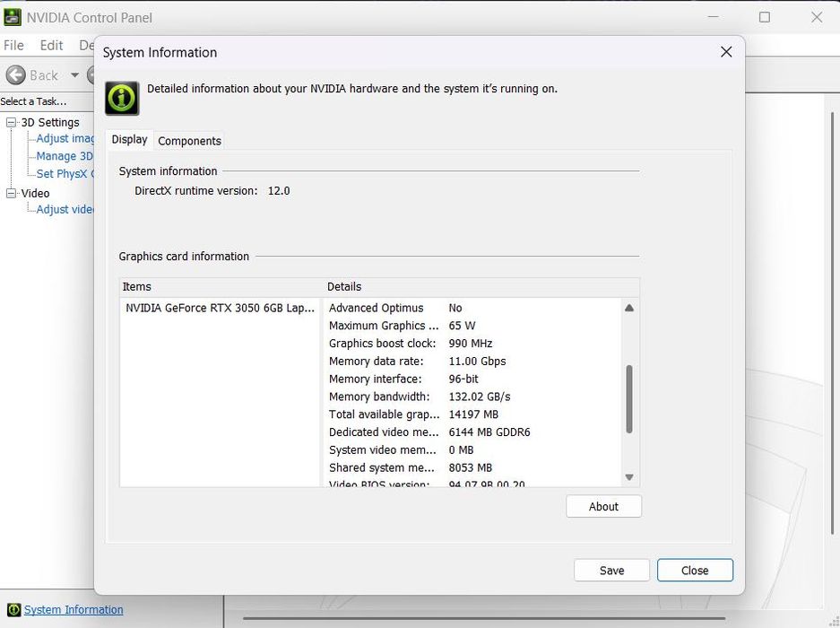Select the Manage 3D settings tree item
The image size is (840, 628).
[x=65, y=156]
